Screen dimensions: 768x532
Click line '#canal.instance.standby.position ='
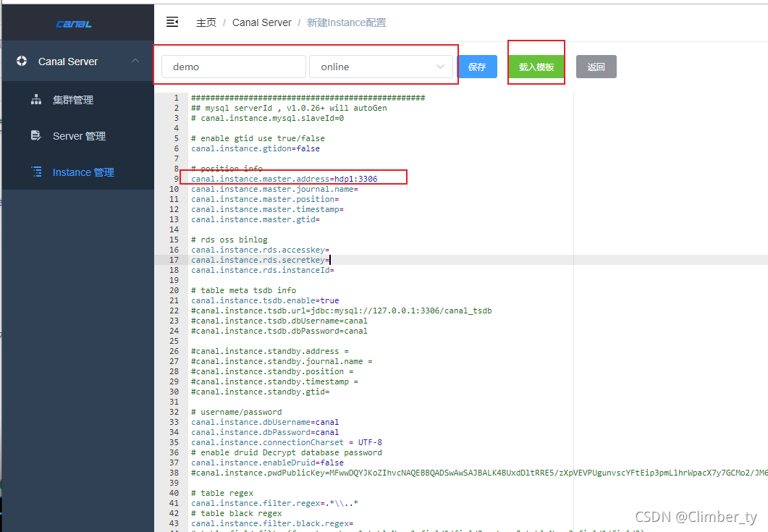272,371
